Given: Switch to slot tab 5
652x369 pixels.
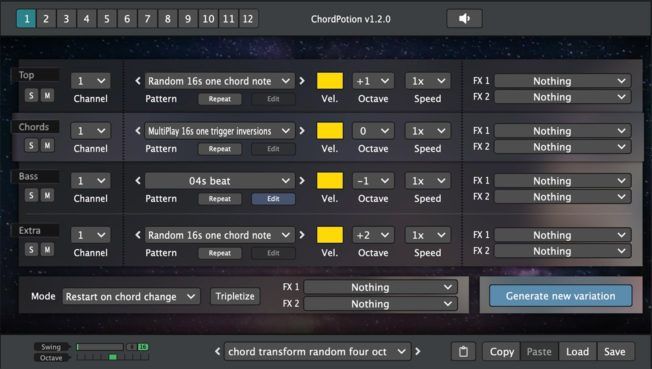Looking at the screenshot, I should click(x=107, y=19).
